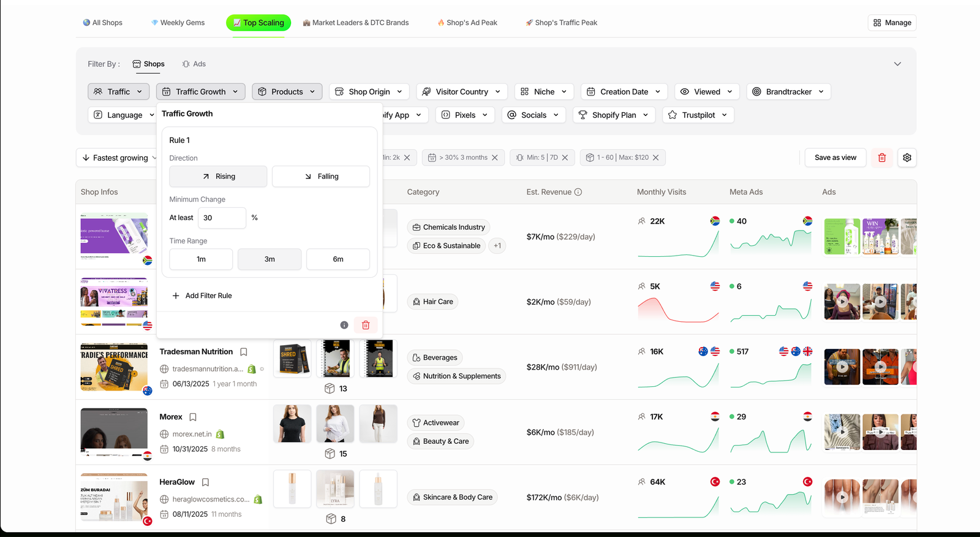Remove the 'Min: 5 | 7D' filter chip
The width and height of the screenshot is (980, 537).
click(x=565, y=158)
